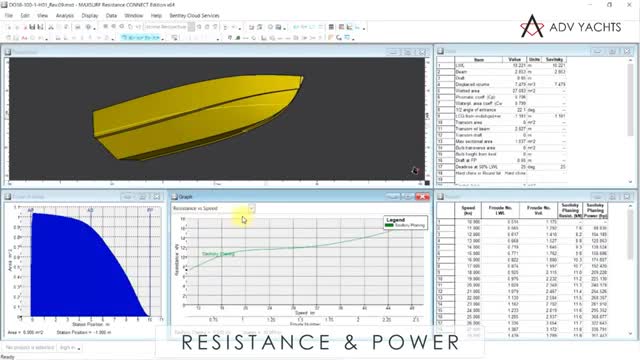Click the Results window title icon
Viewport: 640px width, 360px height.
[x=440, y=197]
